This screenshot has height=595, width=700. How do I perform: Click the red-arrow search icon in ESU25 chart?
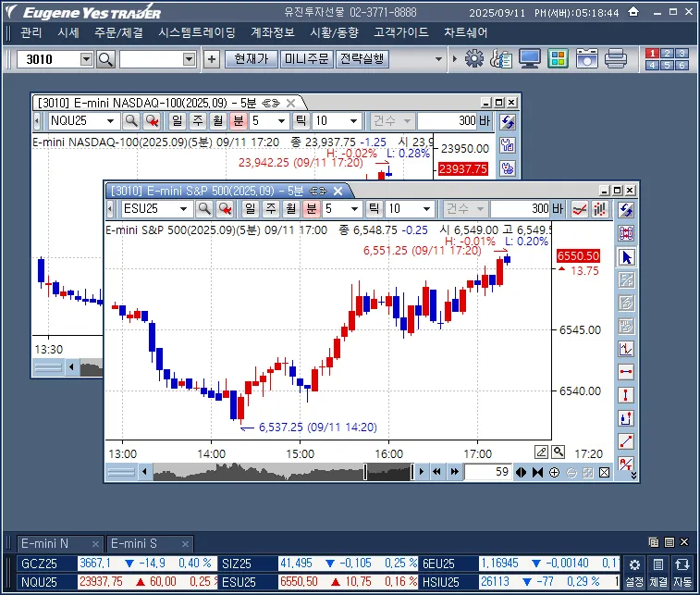point(225,208)
